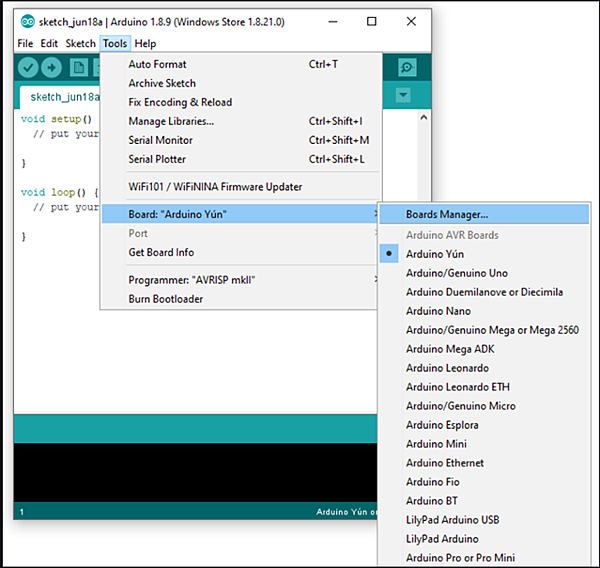Open Boards Manager...
Screen dimensions: 600x568
pyautogui.click(x=484, y=214)
